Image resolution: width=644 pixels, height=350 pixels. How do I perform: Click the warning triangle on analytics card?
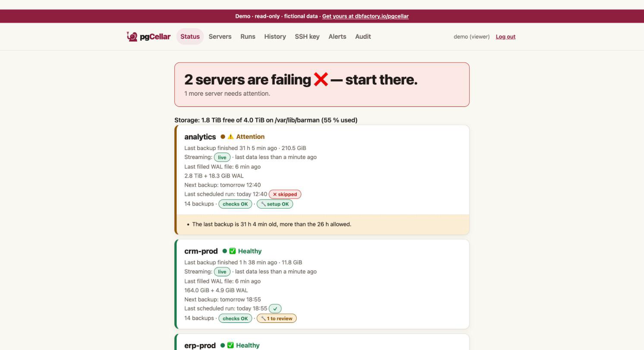[x=231, y=137]
